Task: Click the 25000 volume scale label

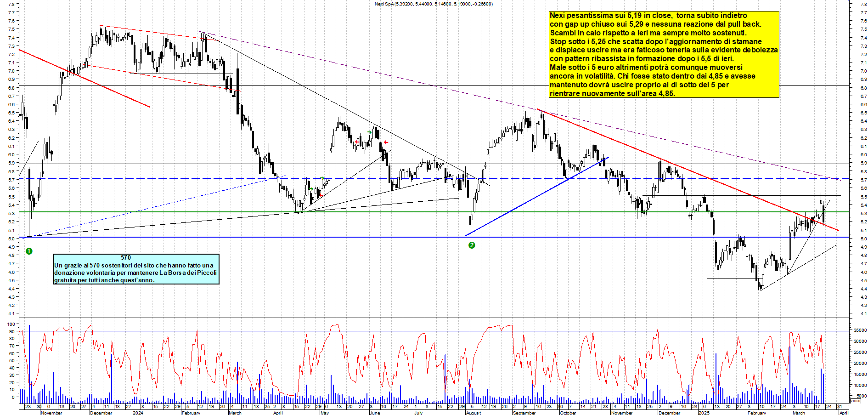Action: (x=860, y=352)
